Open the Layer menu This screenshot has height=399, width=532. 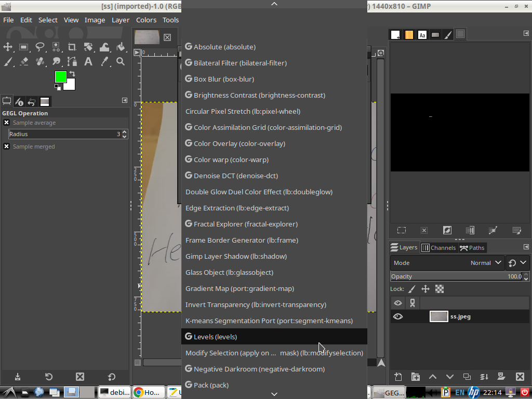click(x=121, y=20)
